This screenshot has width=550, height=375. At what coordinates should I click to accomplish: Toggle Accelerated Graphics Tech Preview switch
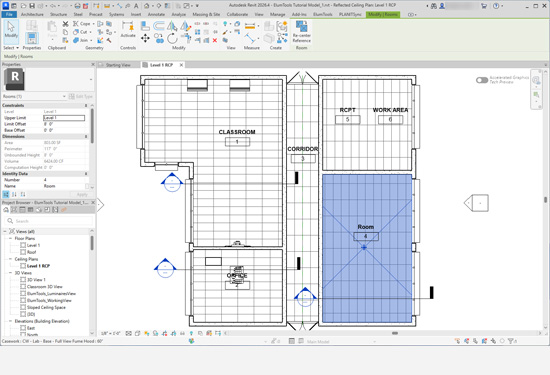[x=482, y=80]
